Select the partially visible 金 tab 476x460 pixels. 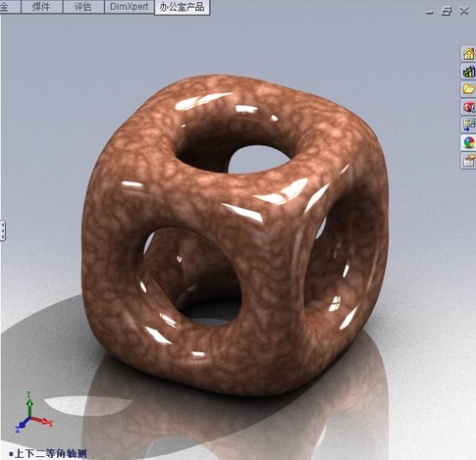coord(5,7)
